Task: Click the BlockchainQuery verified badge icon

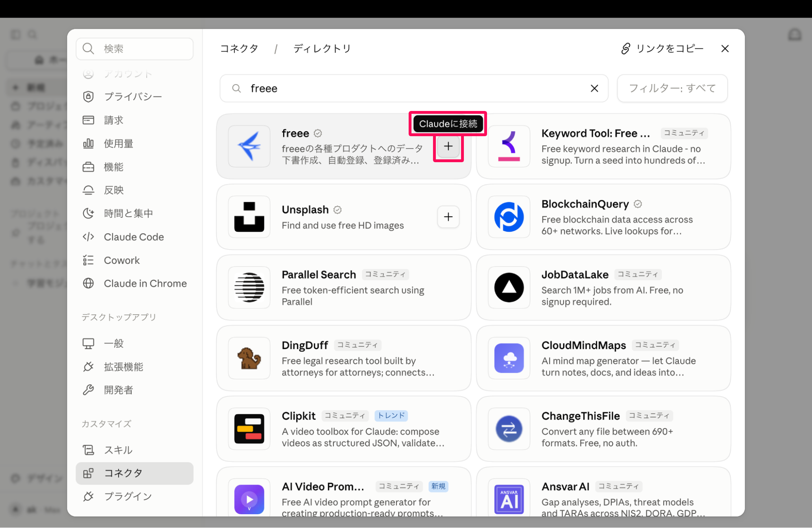Action: (638, 204)
